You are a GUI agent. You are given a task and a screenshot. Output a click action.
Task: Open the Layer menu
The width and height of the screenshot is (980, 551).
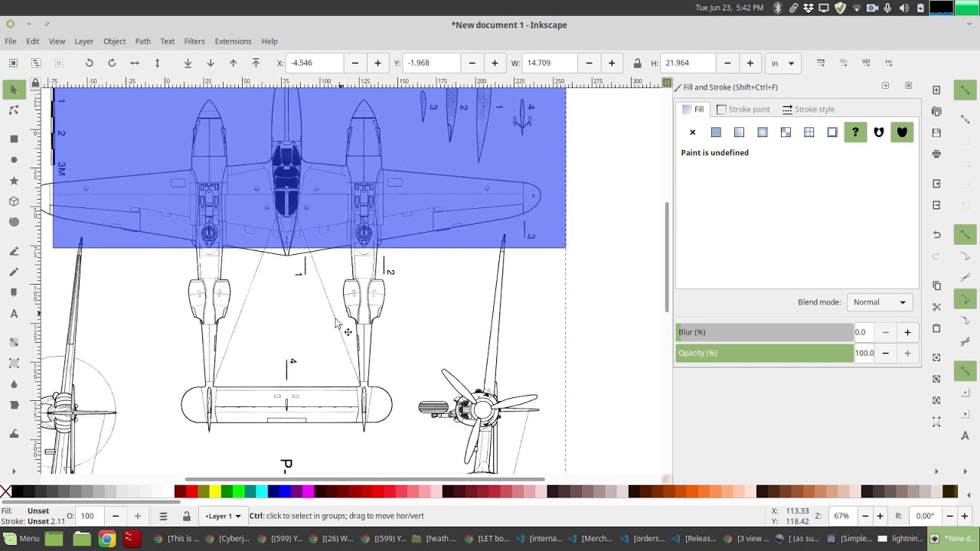click(84, 41)
